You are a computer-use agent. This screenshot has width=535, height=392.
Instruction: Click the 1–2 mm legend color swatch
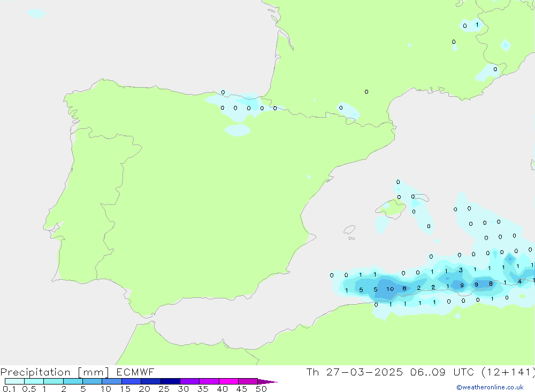pyautogui.click(x=53, y=381)
